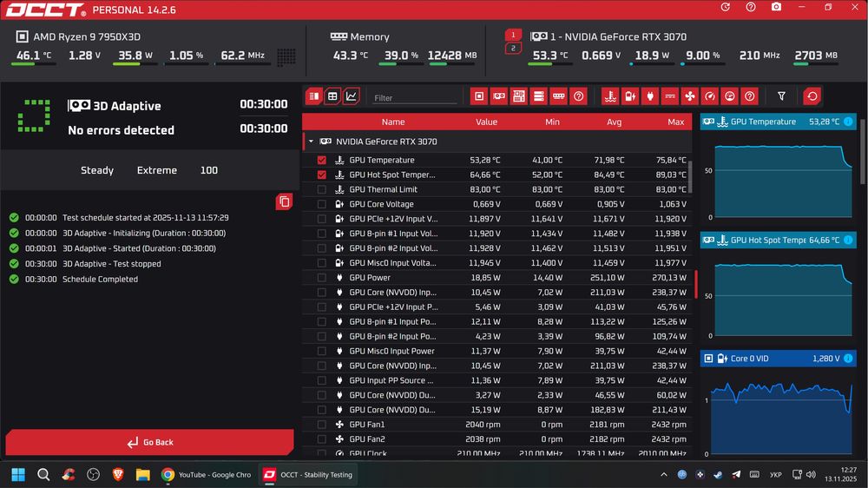868x488 pixels.
Task: Select GPU number 1 badge
Action: 513,35
